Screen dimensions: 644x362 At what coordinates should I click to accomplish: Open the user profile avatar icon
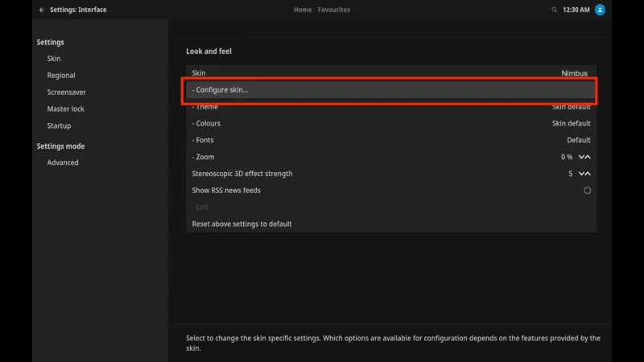tap(600, 10)
